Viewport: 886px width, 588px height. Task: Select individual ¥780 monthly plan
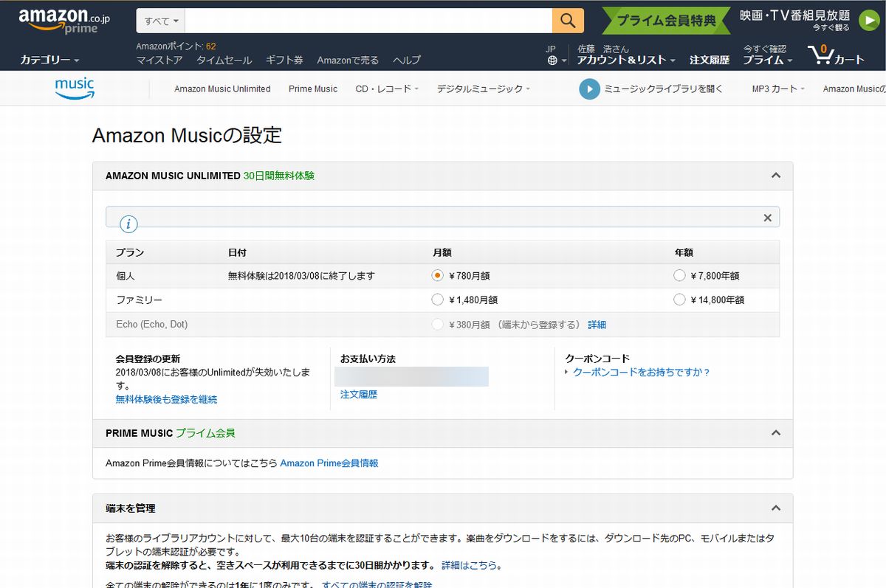(x=437, y=275)
